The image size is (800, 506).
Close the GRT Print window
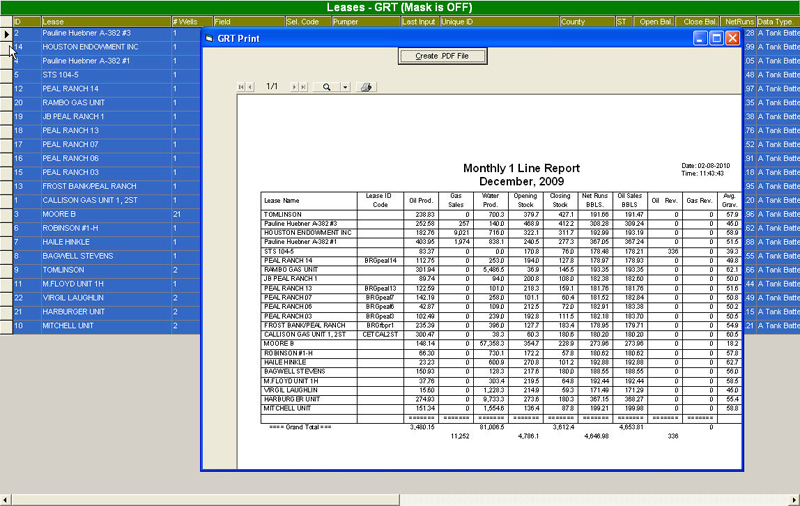point(733,38)
